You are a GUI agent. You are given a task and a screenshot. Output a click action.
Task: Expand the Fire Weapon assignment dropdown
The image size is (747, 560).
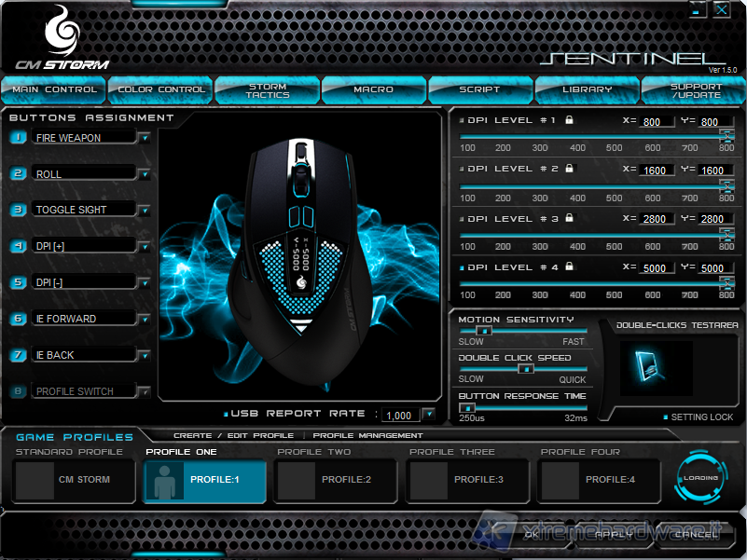(145, 138)
